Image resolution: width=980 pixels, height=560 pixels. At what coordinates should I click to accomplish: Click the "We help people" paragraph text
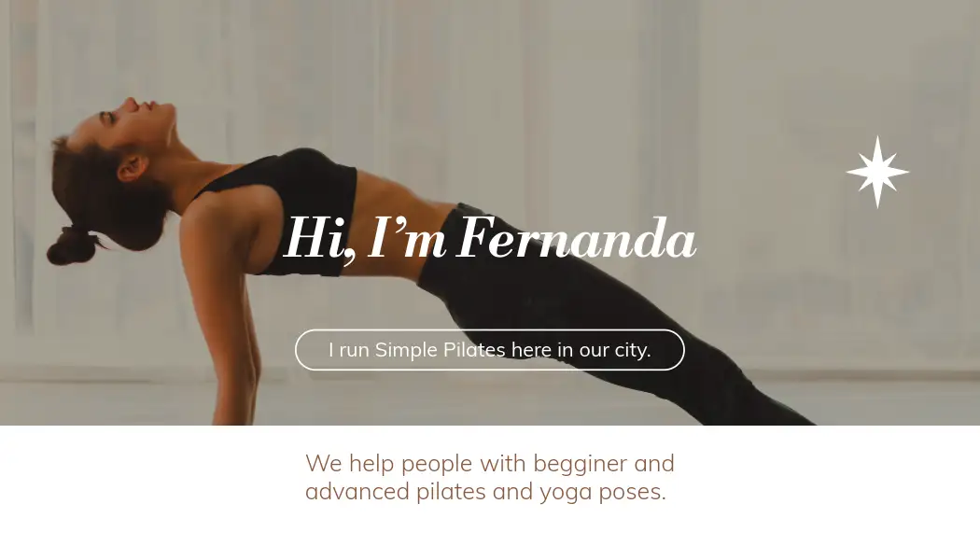(x=490, y=478)
